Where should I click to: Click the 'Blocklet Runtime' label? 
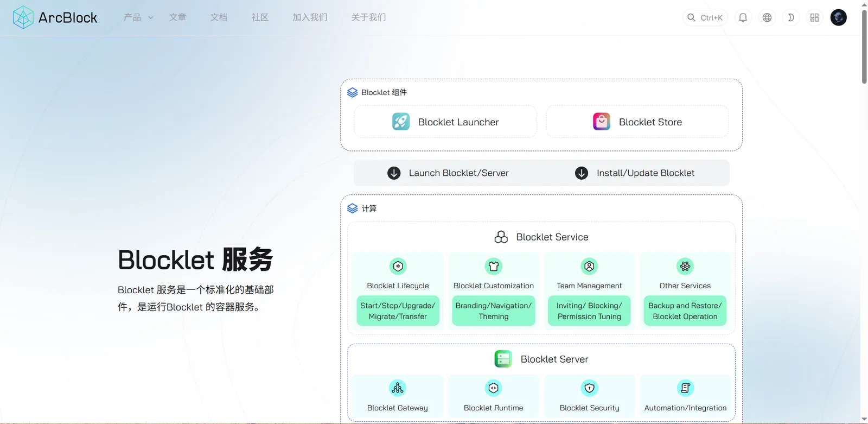click(x=494, y=408)
